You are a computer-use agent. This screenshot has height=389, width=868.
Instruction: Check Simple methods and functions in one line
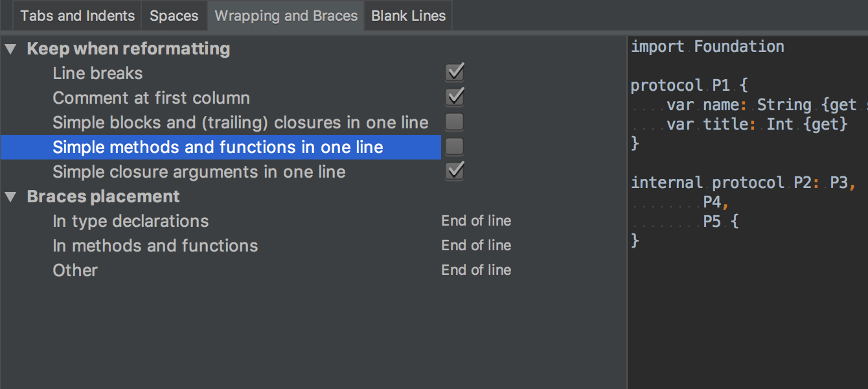pos(454,146)
